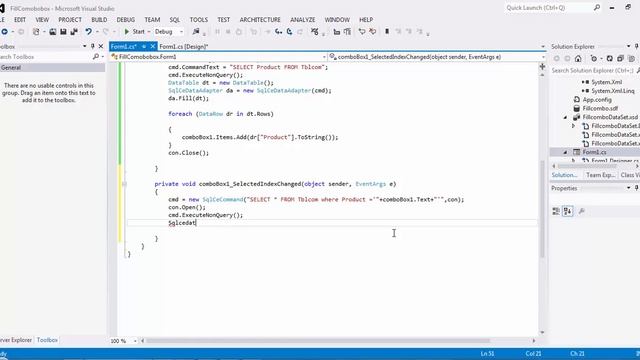
Task: Click the Comment selected lines icon
Action: (x=362, y=32)
